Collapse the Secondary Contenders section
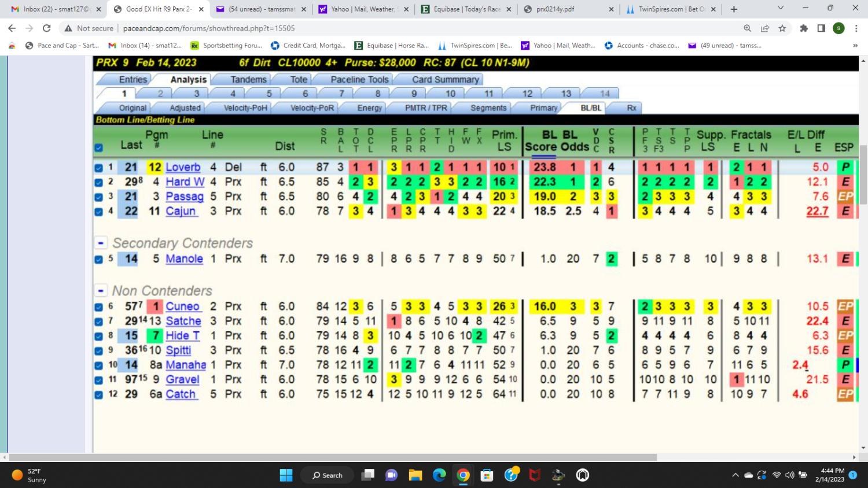This screenshot has height=488, width=868. [101, 243]
